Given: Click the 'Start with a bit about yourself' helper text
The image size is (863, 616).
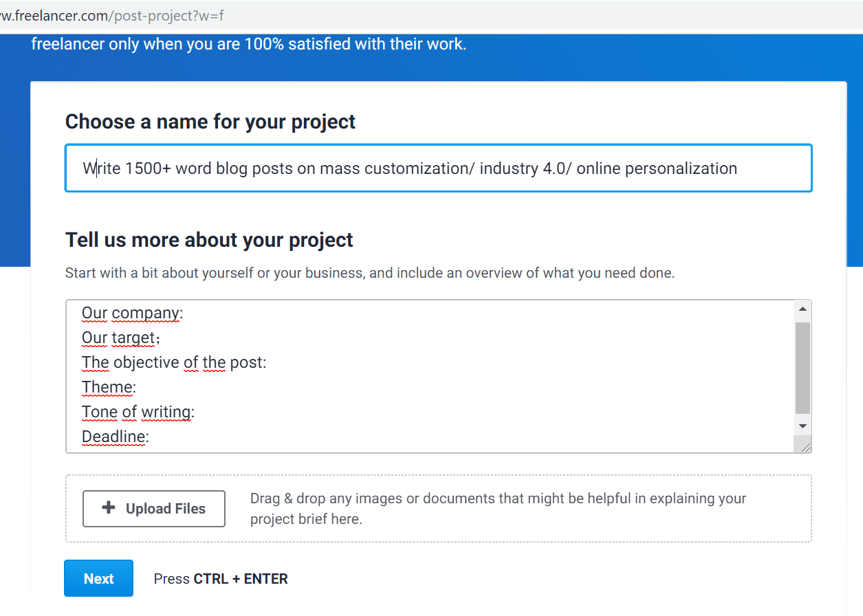Looking at the screenshot, I should click(370, 273).
